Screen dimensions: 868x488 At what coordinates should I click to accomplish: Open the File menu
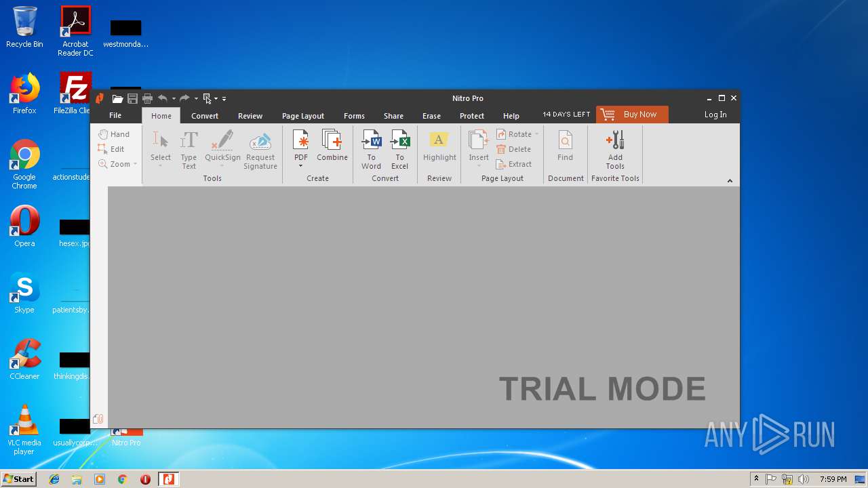point(115,115)
